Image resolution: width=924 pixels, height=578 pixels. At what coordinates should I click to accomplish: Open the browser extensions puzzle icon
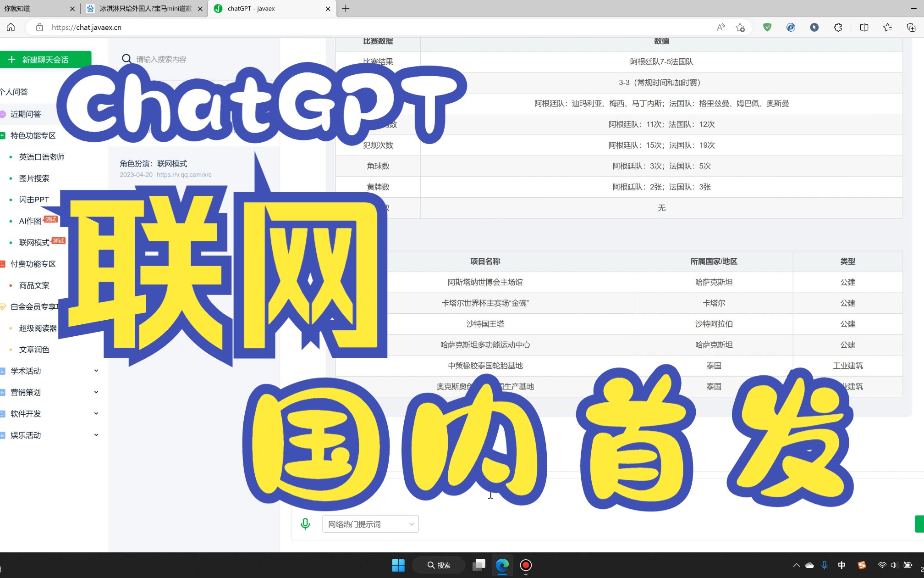coord(838,27)
